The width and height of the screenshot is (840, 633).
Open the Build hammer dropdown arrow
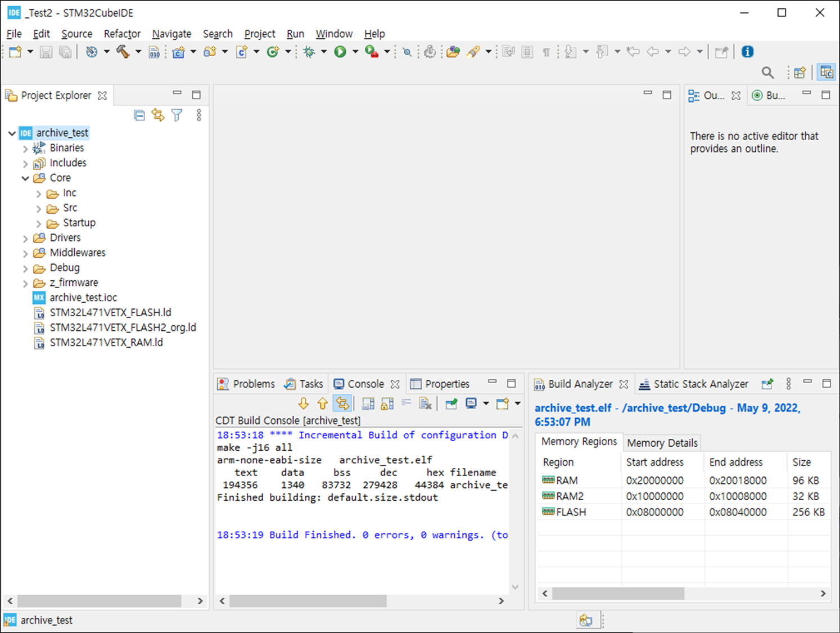point(138,52)
